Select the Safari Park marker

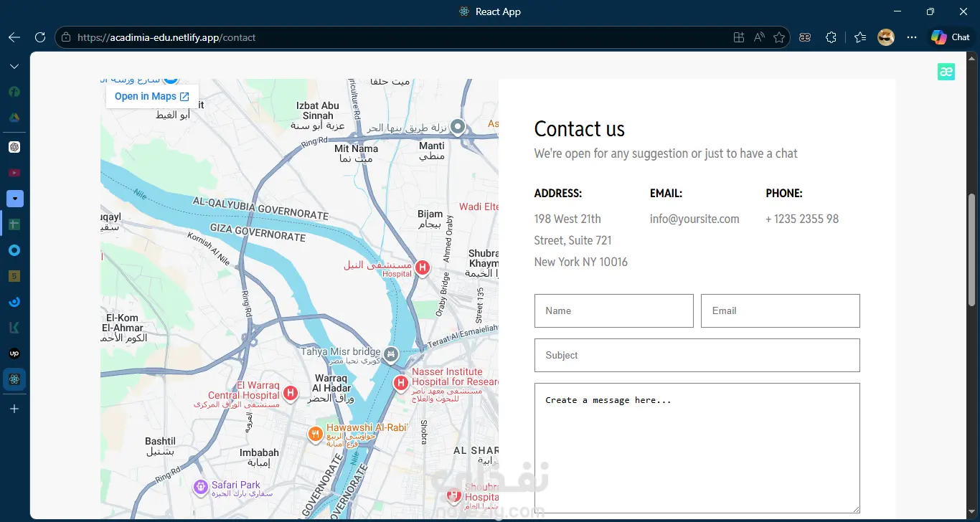tap(200, 488)
